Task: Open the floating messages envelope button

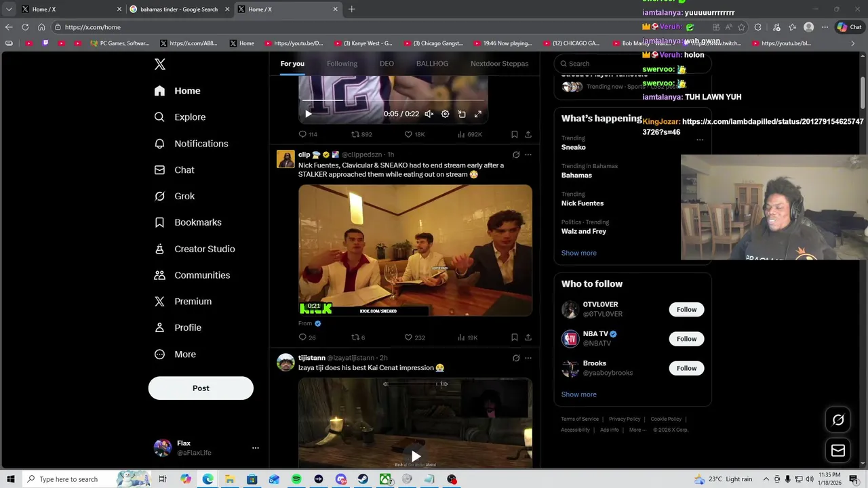Action: (x=838, y=451)
